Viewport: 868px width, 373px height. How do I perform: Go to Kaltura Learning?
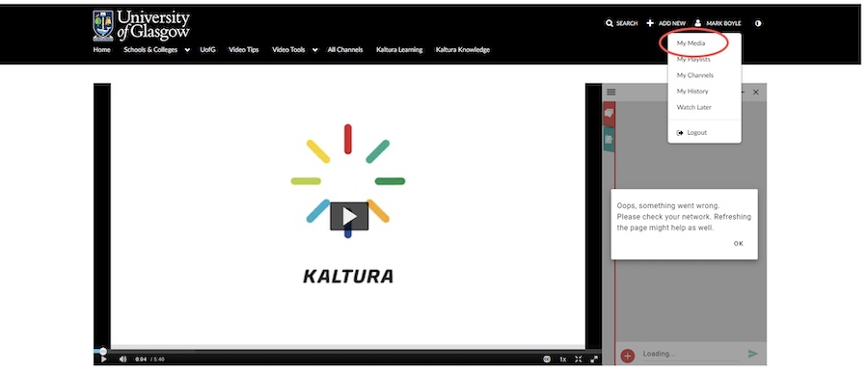click(399, 50)
